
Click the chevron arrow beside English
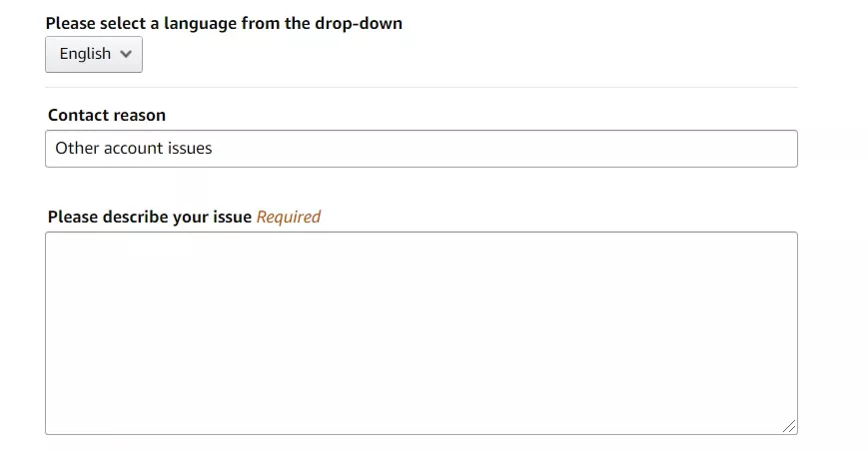126,55
